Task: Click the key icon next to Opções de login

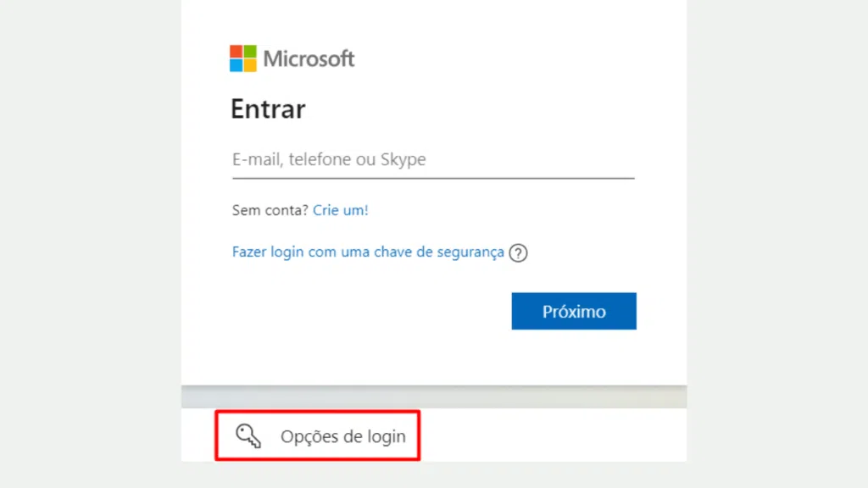Action: pos(247,435)
